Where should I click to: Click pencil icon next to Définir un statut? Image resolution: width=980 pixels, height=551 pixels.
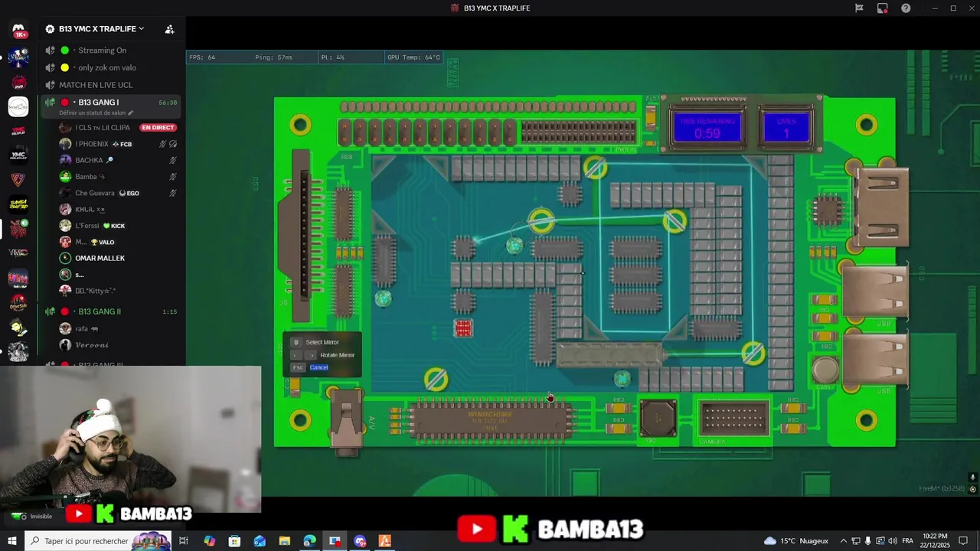(130, 112)
